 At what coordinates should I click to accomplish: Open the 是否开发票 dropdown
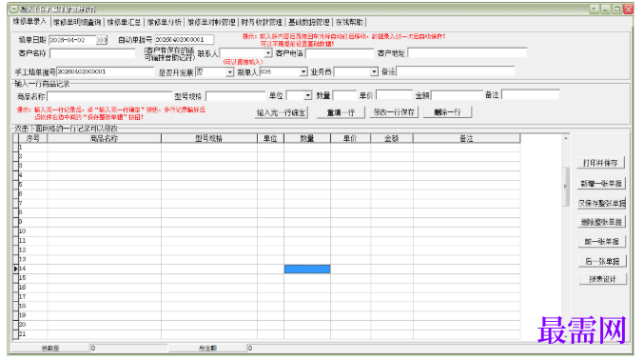click(229, 72)
